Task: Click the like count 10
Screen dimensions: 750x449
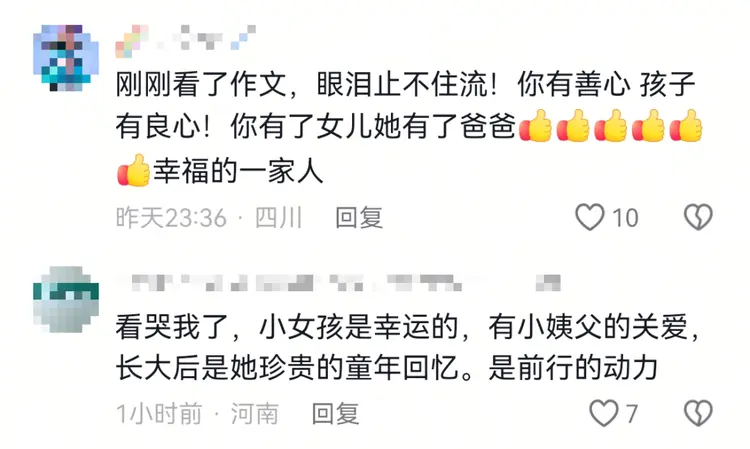Action: click(625, 219)
